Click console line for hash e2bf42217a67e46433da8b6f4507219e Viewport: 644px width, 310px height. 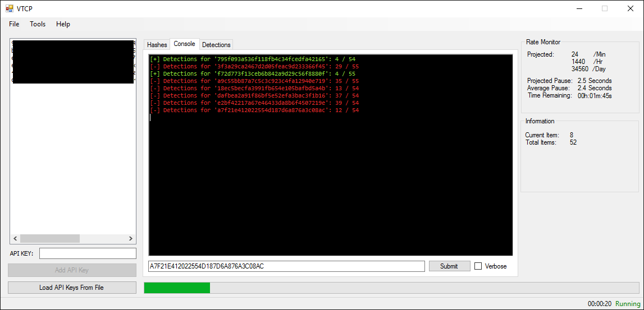[255, 103]
